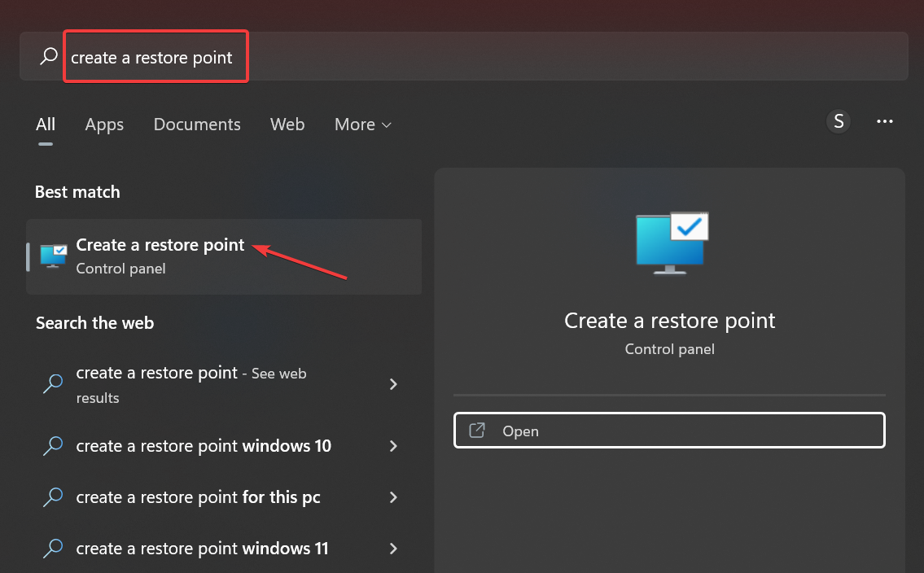
Task: Open the three-dots options menu
Action: coord(885,122)
